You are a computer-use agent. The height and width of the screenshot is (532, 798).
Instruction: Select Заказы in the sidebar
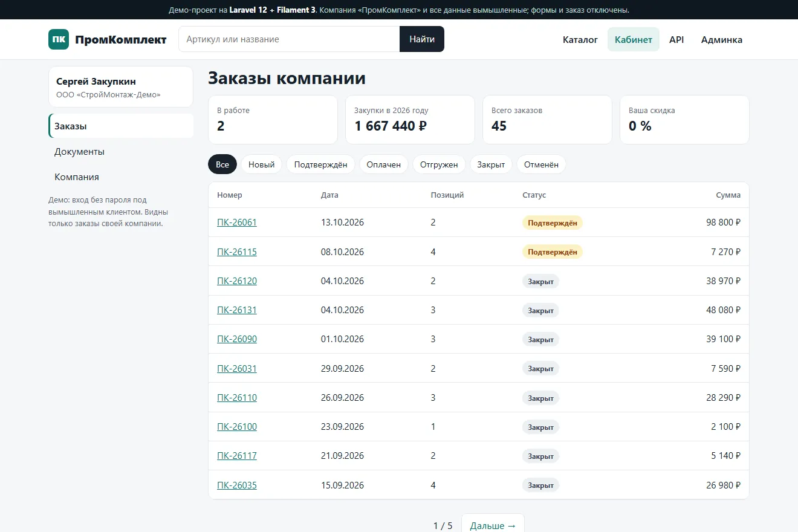click(x=121, y=126)
